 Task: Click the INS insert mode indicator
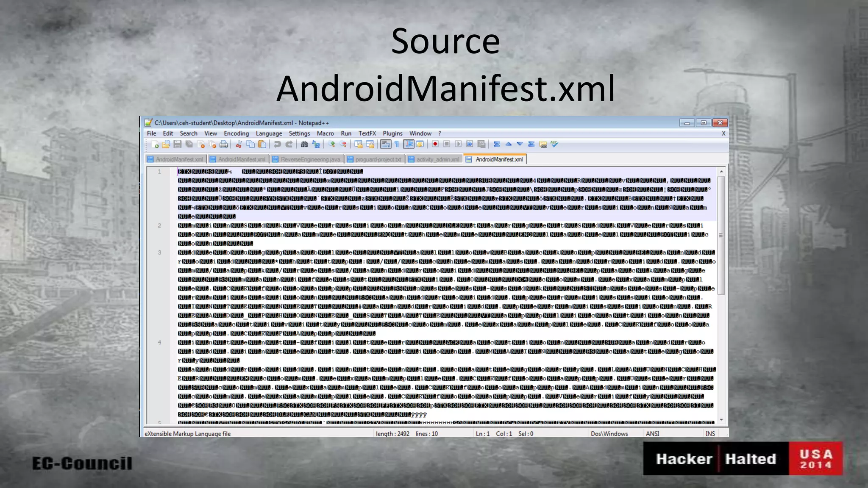[710, 434]
